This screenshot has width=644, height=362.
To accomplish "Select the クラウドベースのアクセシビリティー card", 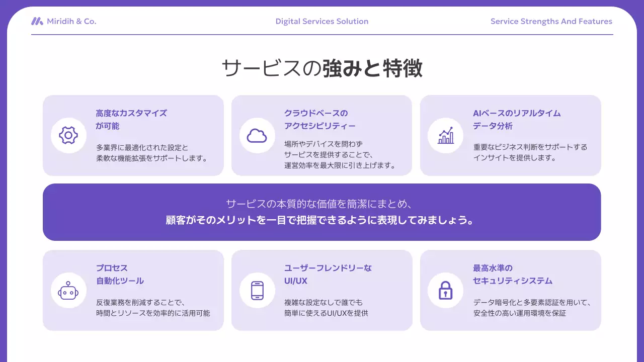I will point(321,135).
